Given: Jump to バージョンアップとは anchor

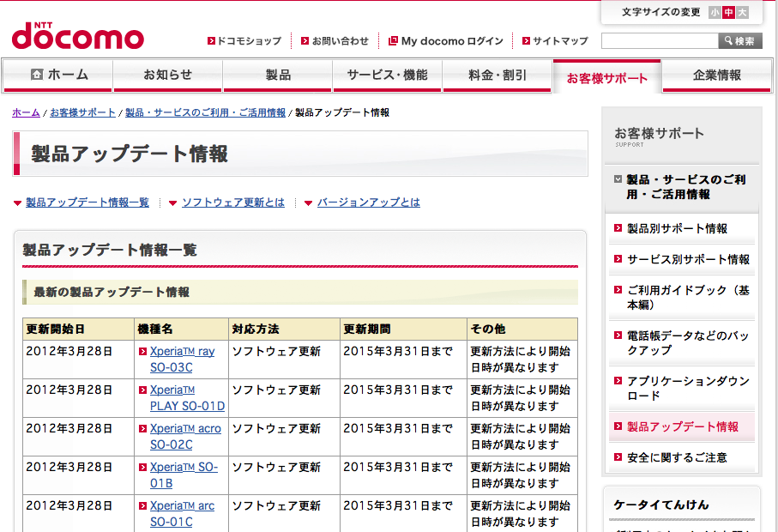Looking at the screenshot, I should tap(369, 203).
